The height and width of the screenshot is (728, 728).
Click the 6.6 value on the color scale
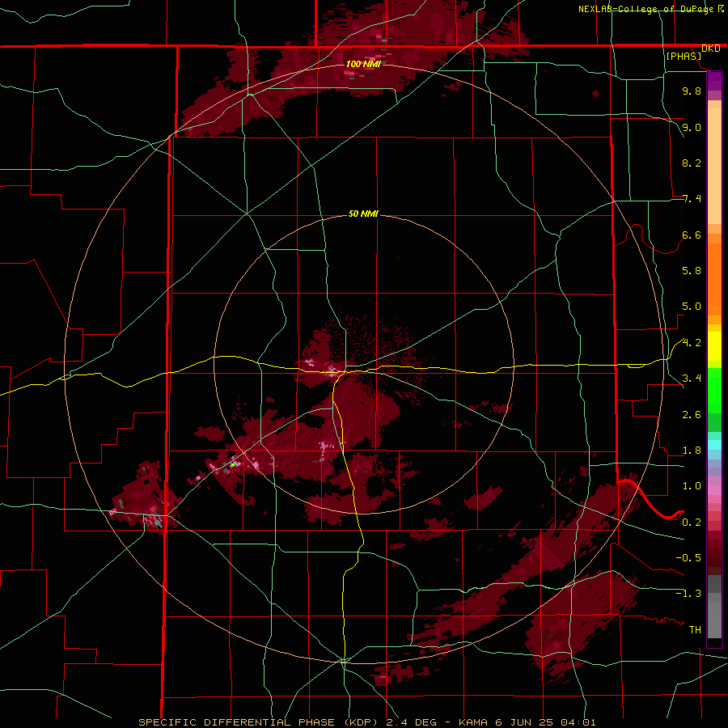(692, 235)
